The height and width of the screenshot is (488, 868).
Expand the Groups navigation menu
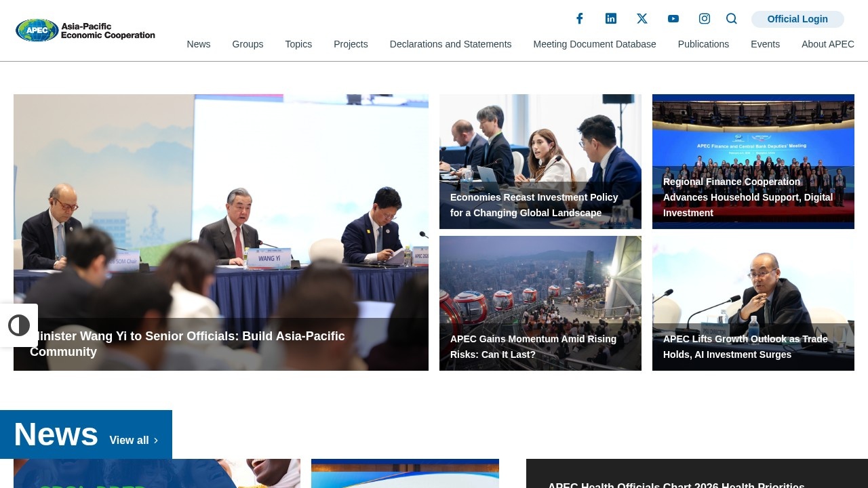[248, 44]
